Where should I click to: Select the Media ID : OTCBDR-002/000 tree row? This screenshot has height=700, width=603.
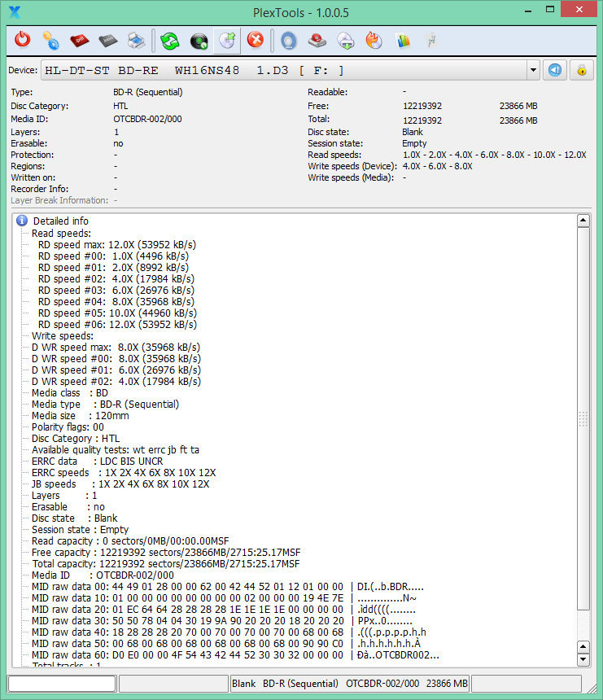103,575
